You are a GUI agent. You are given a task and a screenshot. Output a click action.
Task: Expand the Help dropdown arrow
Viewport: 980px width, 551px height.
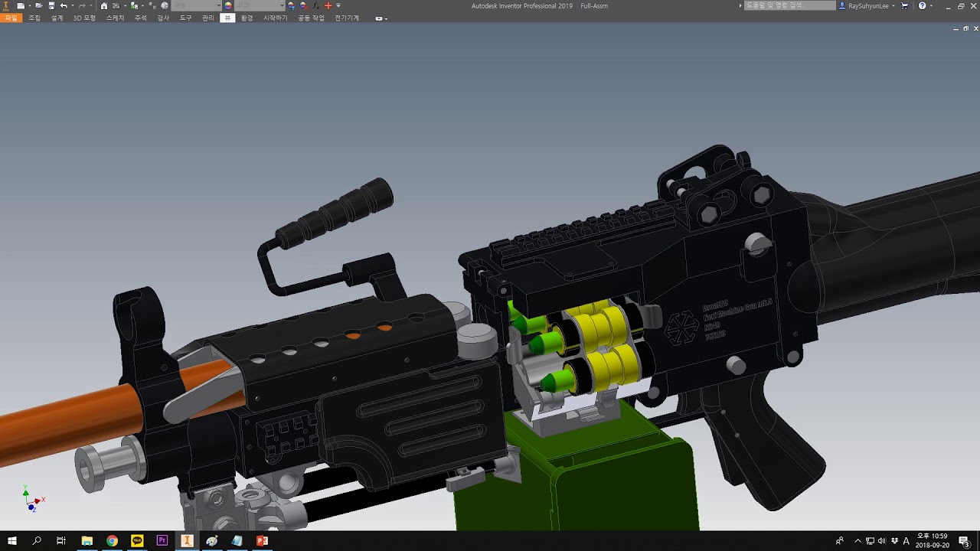[931, 5]
